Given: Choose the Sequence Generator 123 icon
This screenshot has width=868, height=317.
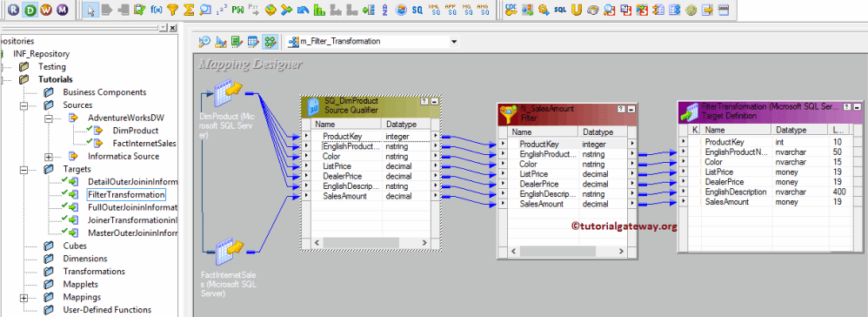Looking at the screenshot, I should (222, 10).
